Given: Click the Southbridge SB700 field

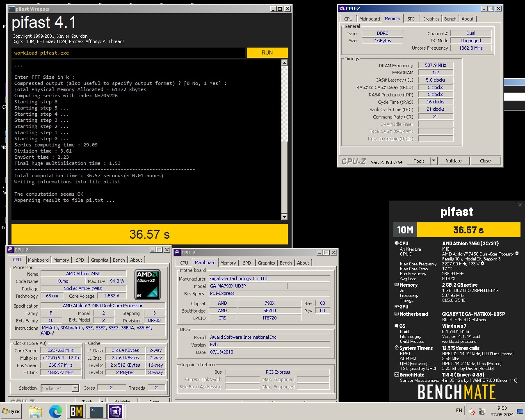Looking at the screenshot, I should (269, 310).
